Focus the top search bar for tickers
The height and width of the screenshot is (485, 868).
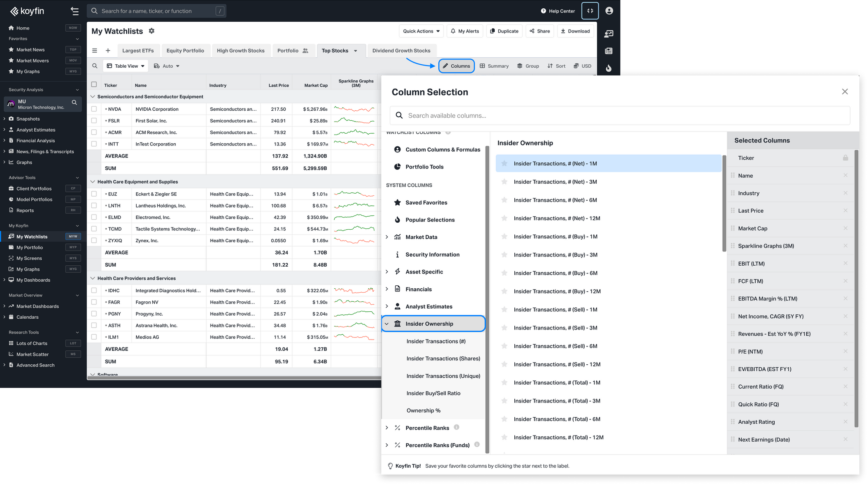click(157, 11)
